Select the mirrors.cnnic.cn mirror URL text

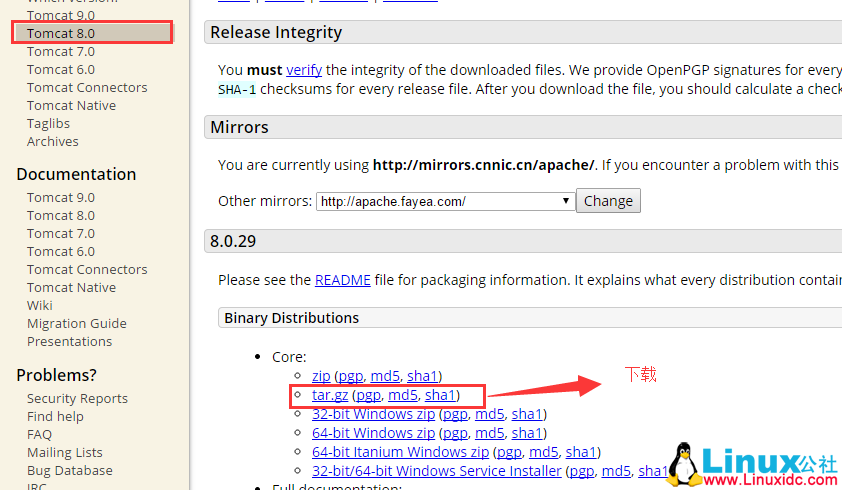coord(483,165)
